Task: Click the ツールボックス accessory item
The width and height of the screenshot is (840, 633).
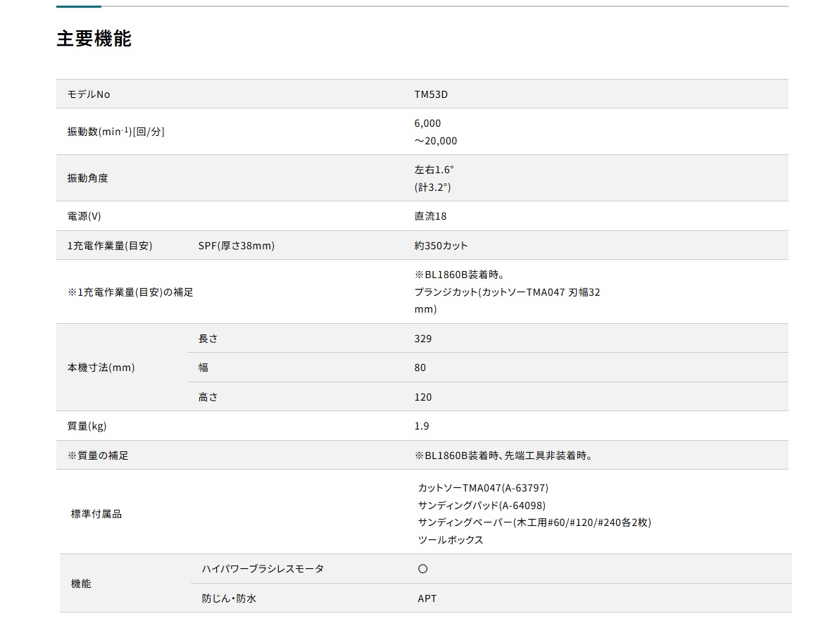Action: [x=451, y=540]
